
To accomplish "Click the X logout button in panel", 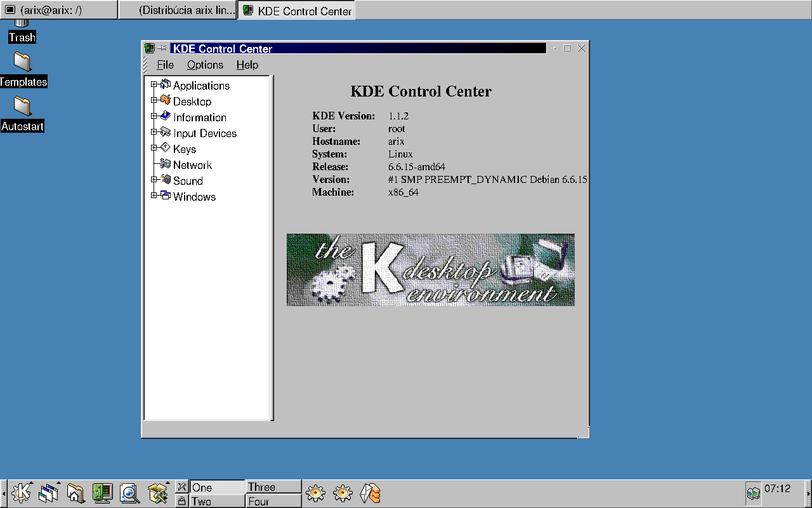I will tap(182, 486).
